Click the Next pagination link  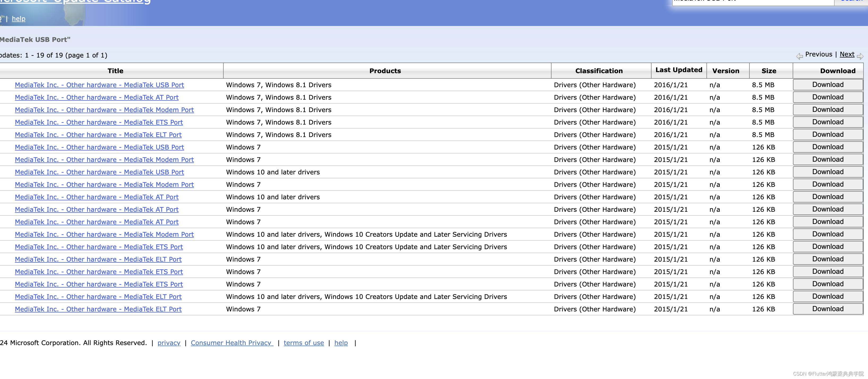[x=847, y=54]
